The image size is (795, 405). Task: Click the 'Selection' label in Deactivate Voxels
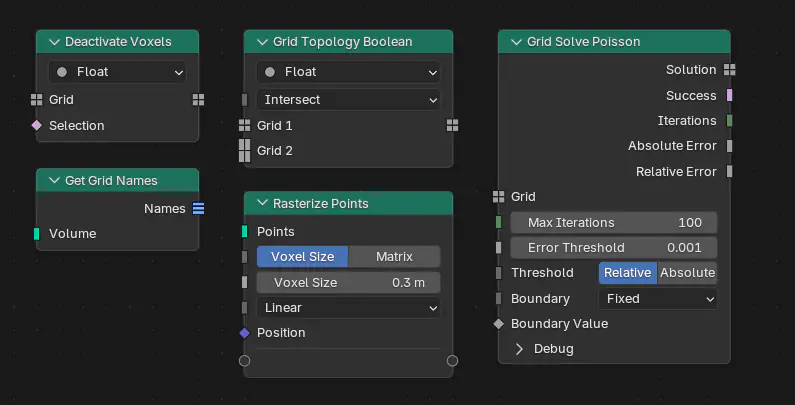(x=77, y=126)
